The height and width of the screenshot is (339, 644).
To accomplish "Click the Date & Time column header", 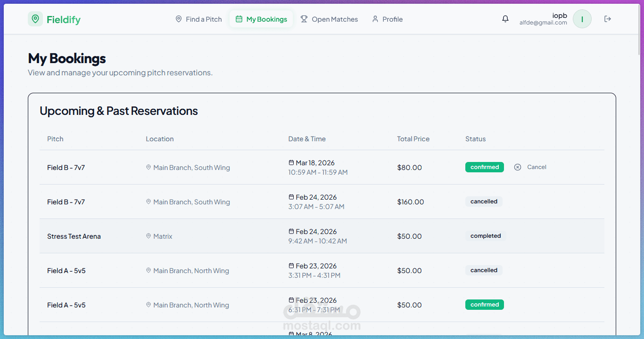I will (307, 139).
